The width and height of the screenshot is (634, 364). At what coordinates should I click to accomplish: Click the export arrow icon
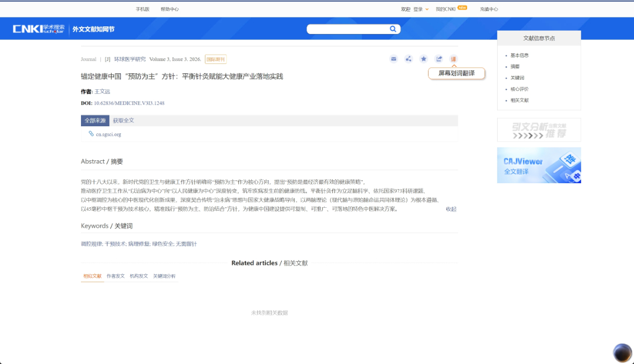439,59
